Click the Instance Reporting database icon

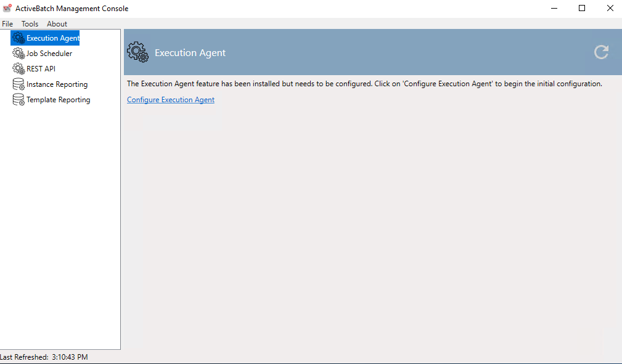pos(18,84)
